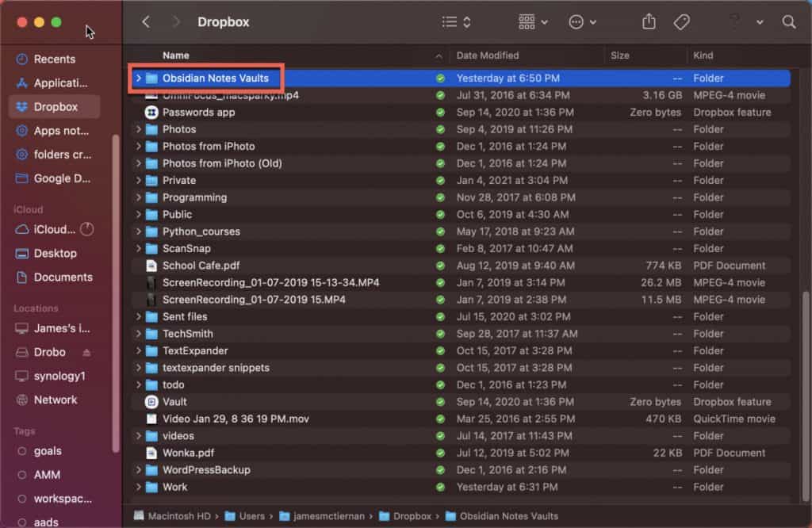This screenshot has height=528, width=812.
Task: Select the Passwords app icon
Action: tap(151, 113)
